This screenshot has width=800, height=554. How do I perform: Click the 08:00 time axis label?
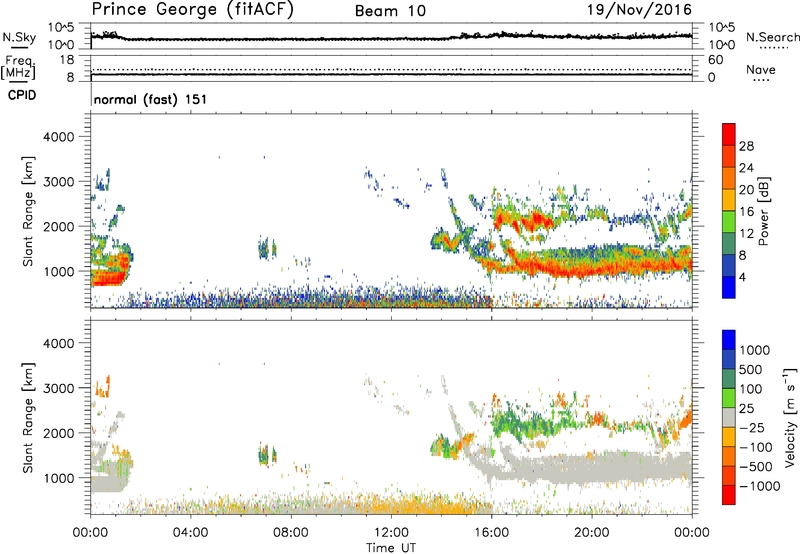click(291, 533)
